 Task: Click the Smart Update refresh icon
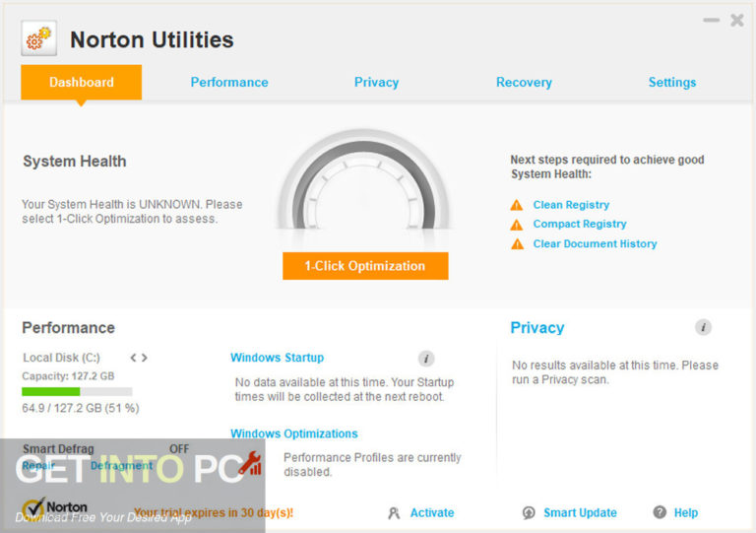pyautogui.click(x=529, y=512)
